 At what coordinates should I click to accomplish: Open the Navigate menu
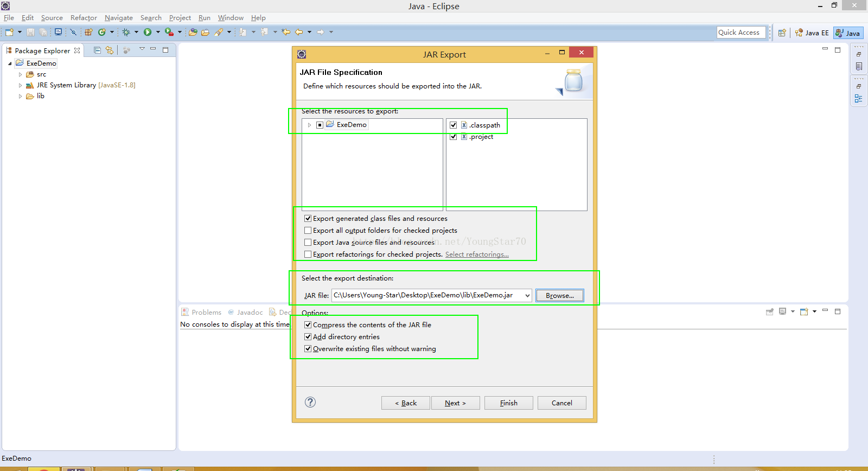coord(119,18)
